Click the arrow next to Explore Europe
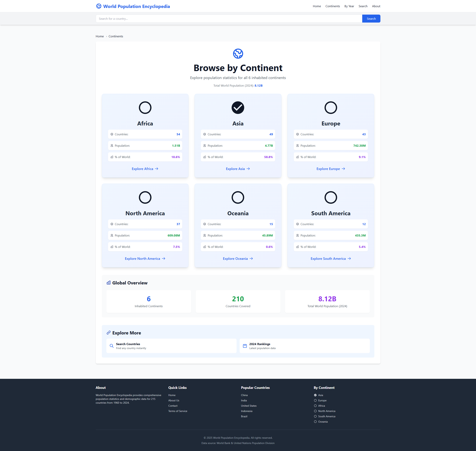The image size is (476, 451). pos(343,169)
